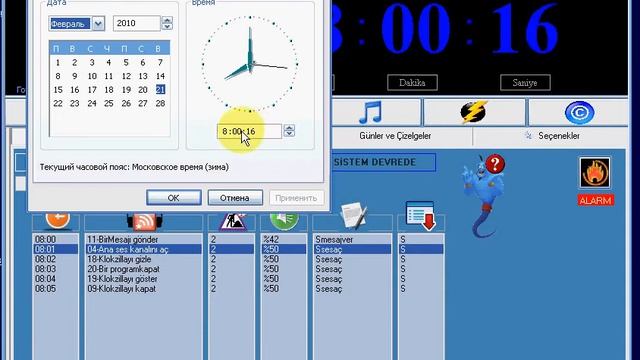The height and width of the screenshot is (360, 640).
Task: Select the 04-Ana ses kanalını aç entry
Action: pyautogui.click(x=143, y=249)
